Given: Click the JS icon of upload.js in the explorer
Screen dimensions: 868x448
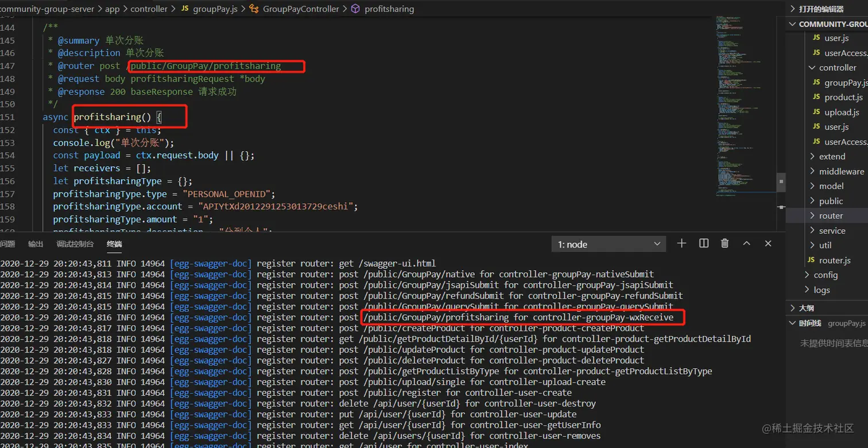Looking at the screenshot, I should (x=816, y=112).
